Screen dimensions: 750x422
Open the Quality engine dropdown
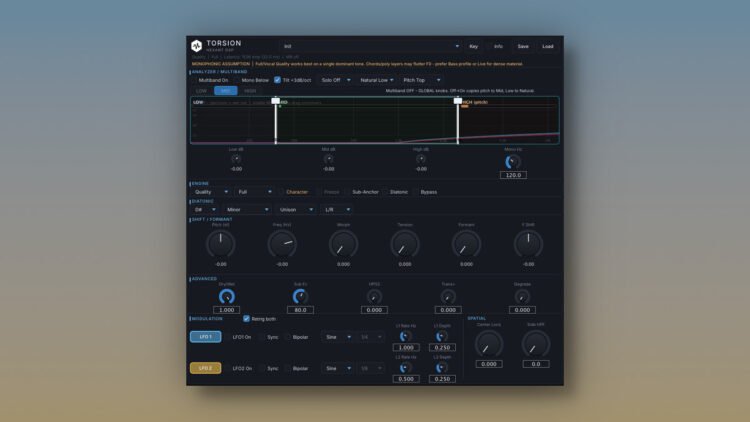point(210,192)
